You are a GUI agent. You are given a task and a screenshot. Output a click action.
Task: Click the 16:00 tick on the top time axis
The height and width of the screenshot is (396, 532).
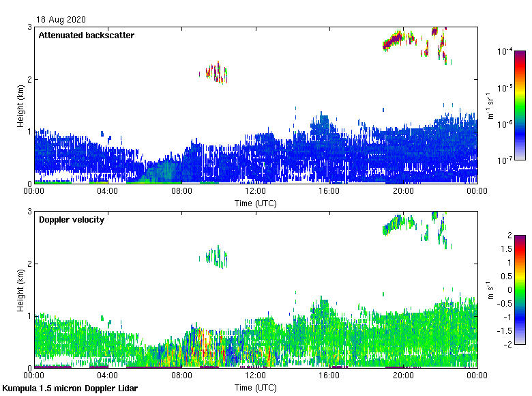click(329, 192)
